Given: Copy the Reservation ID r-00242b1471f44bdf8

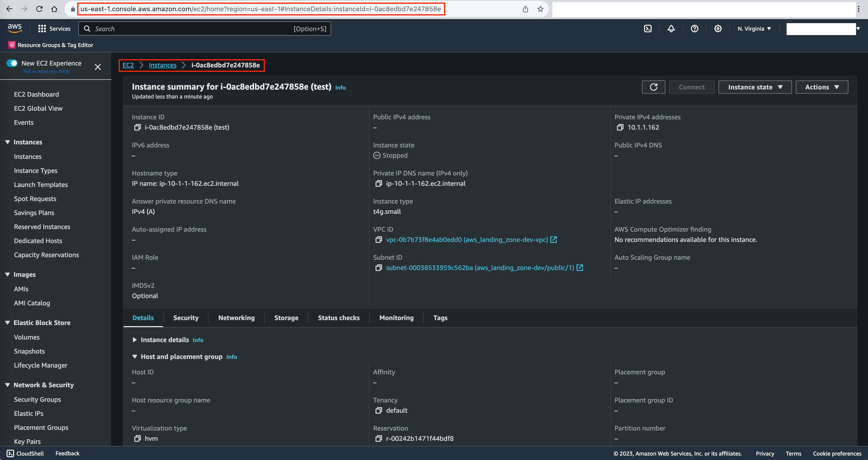Looking at the screenshot, I should tap(378, 438).
